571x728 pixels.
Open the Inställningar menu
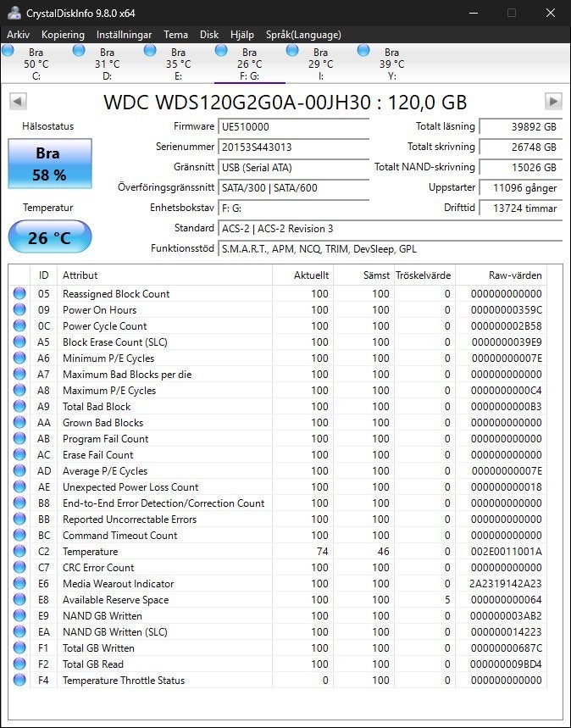124,35
